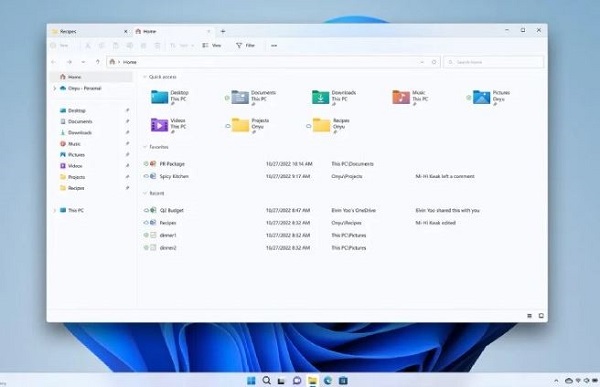This screenshot has height=387, width=600.
Task: Click the Rename icon in toolbar
Action: (x=130, y=46)
